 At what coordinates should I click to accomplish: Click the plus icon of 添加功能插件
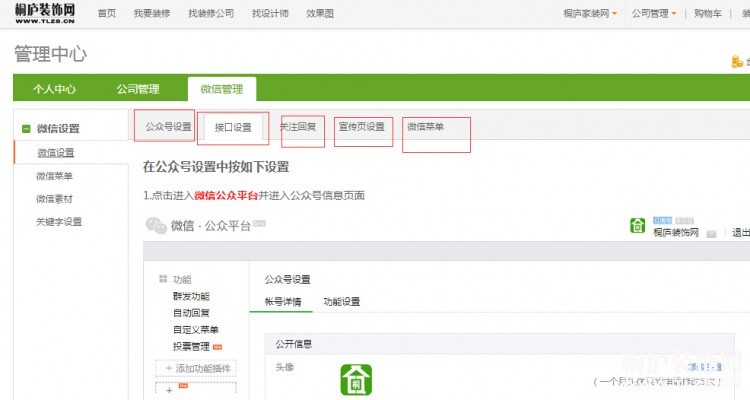(x=169, y=369)
